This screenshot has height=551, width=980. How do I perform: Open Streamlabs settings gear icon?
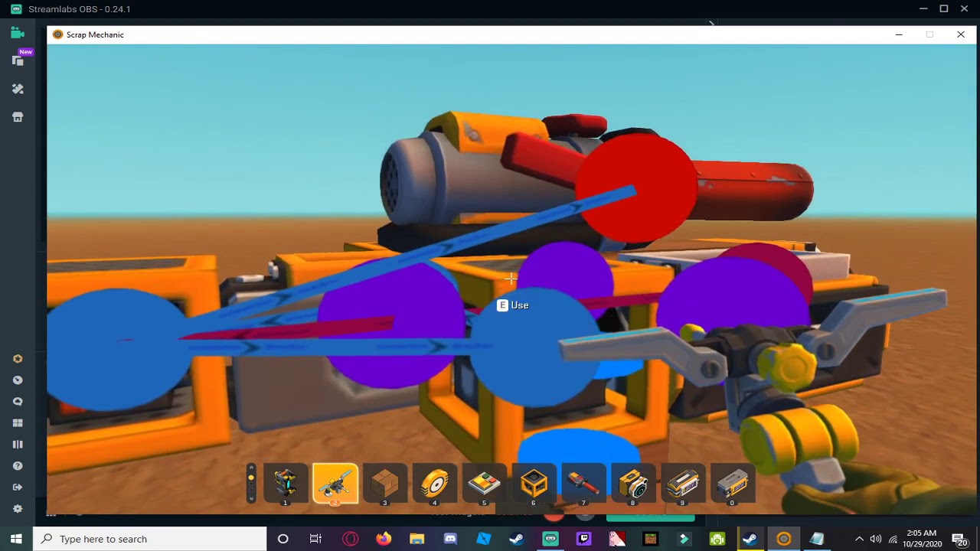click(18, 508)
